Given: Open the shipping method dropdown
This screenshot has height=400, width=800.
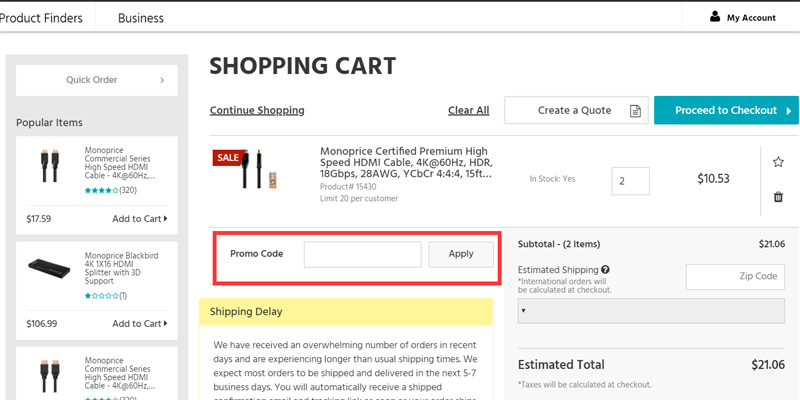Looking at the screenshot, I should coord(651,310).
